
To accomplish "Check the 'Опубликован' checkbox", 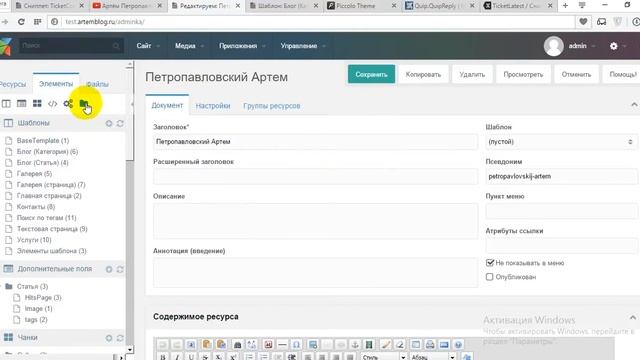I will tap(489, 277).
